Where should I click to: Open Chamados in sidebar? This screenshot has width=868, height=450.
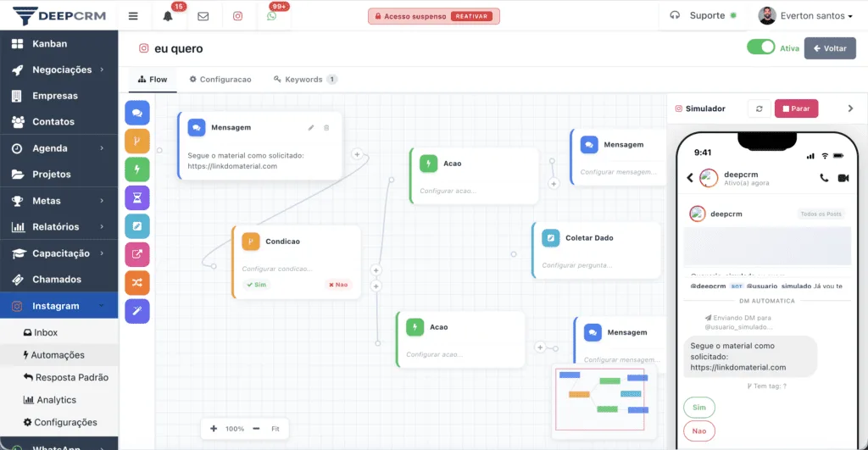pyautogui.click(x=58, y=280)
